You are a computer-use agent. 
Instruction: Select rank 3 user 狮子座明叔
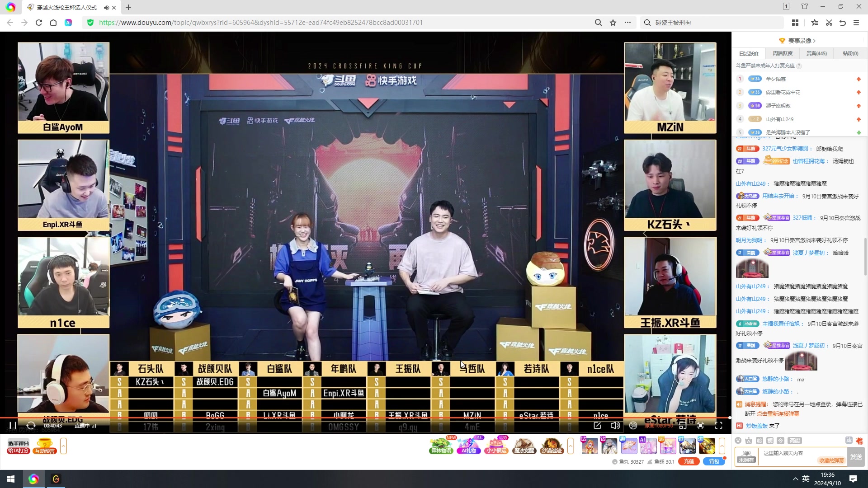(778, 106)
